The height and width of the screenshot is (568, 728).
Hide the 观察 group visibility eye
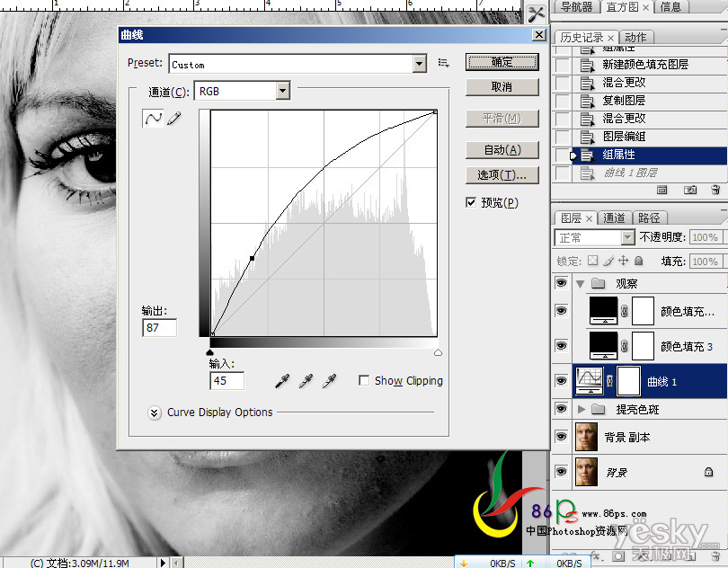pyautogui.click(x=562, y=283)
